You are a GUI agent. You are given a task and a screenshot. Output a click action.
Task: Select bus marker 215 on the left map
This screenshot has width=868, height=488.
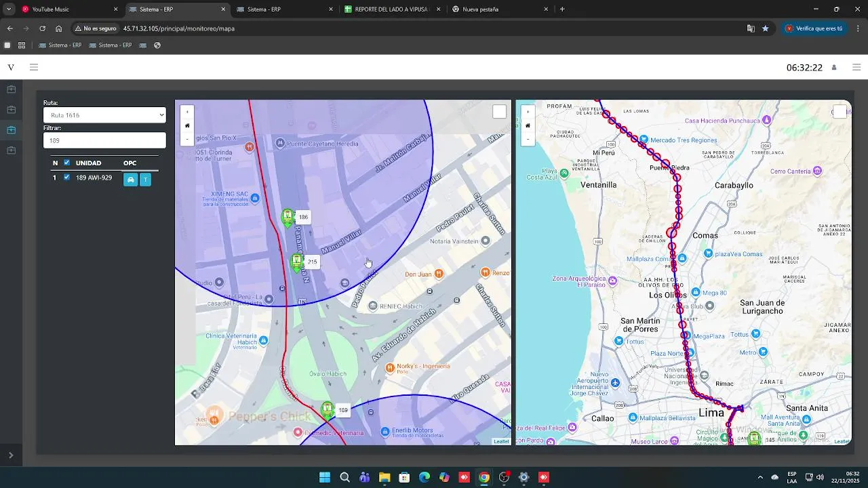pos(296,262)
